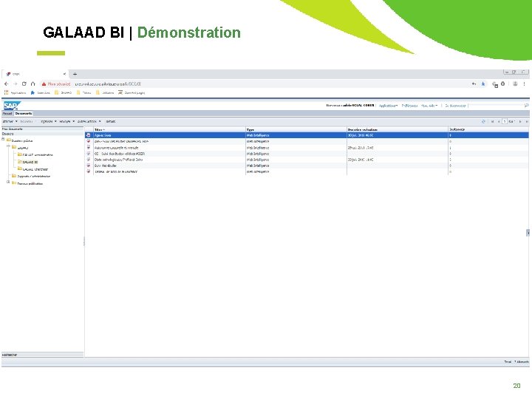Open a new browser tab with plus

click(x=75, y=74)
